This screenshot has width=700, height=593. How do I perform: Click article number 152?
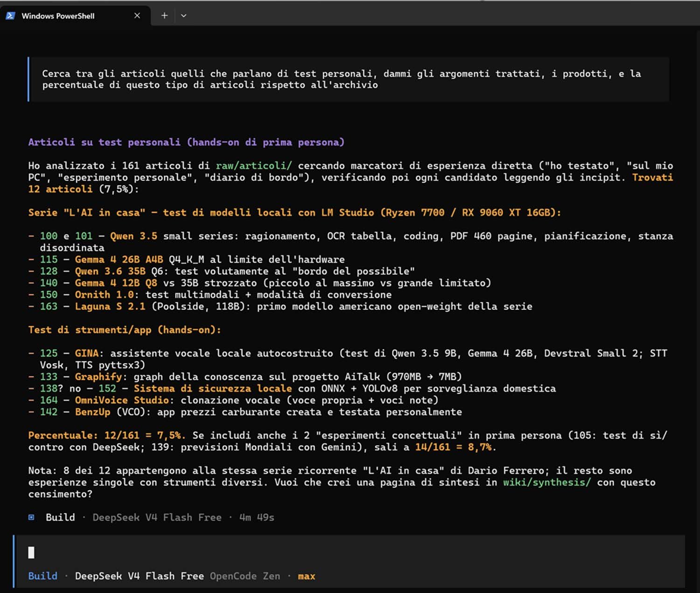coord(107,388)
